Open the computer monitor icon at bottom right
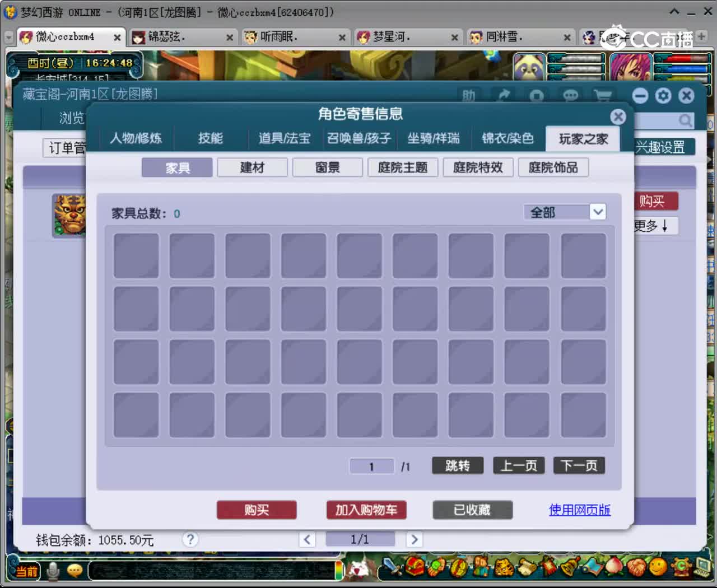The width and height of the screenshot is (717, 588). tap(704, 566)
